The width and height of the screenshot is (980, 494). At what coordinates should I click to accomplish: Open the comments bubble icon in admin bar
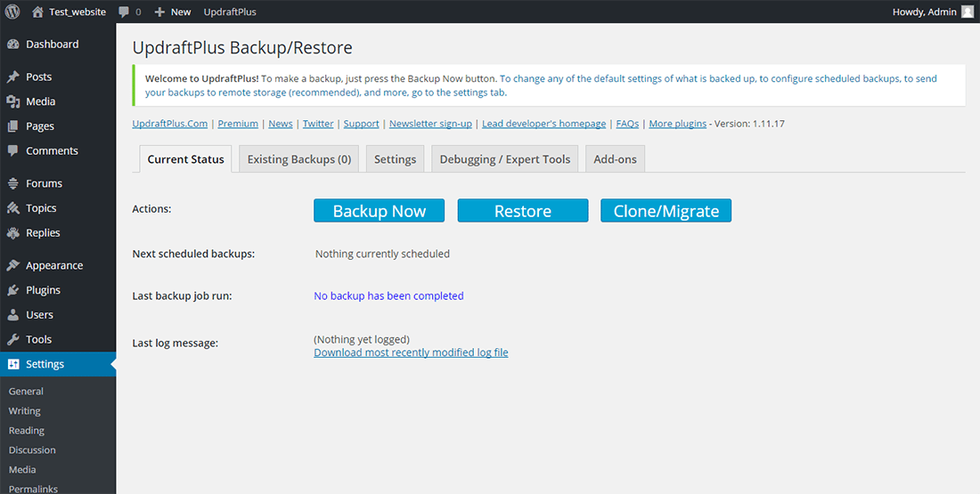point(124,12)
